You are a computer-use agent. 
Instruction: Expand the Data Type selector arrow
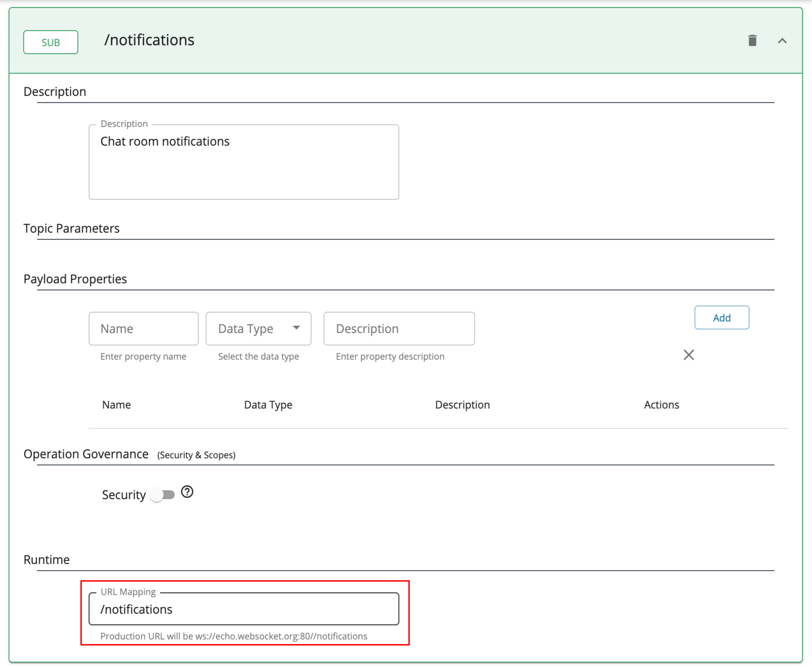pyautogui.click(x=296, y=328)
